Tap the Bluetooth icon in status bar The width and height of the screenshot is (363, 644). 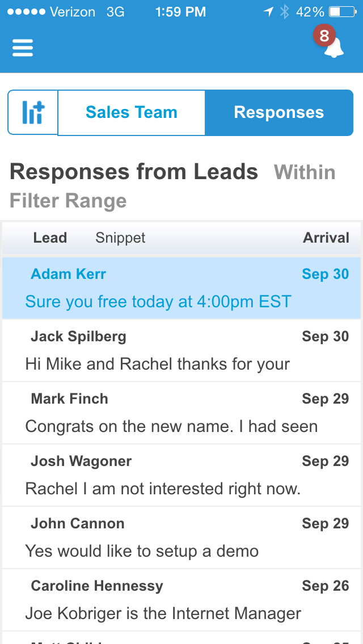point(284,11)
